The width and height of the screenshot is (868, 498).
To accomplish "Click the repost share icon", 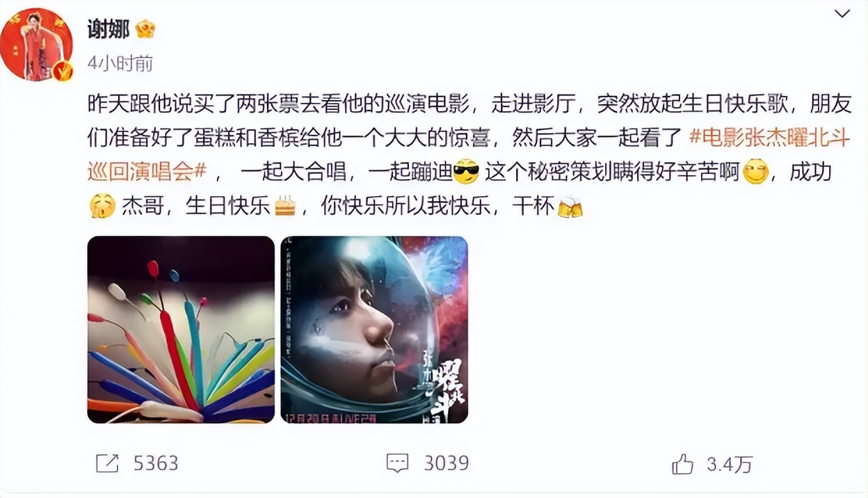I will [x=106, y=464].
